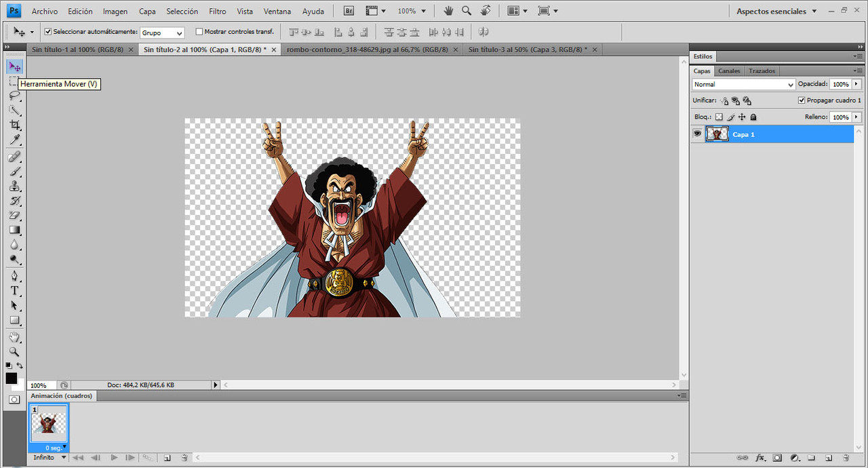Click the Rotate View tool in application bar
Screen dimensions: 868x468
[x=486, y=11]
